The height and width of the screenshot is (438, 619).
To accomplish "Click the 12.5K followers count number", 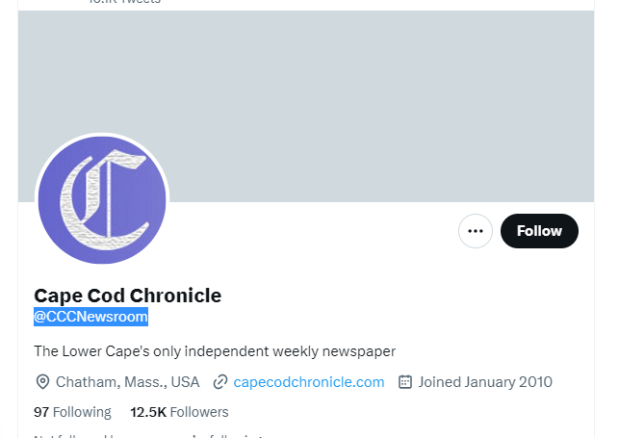I will point(148,412).
